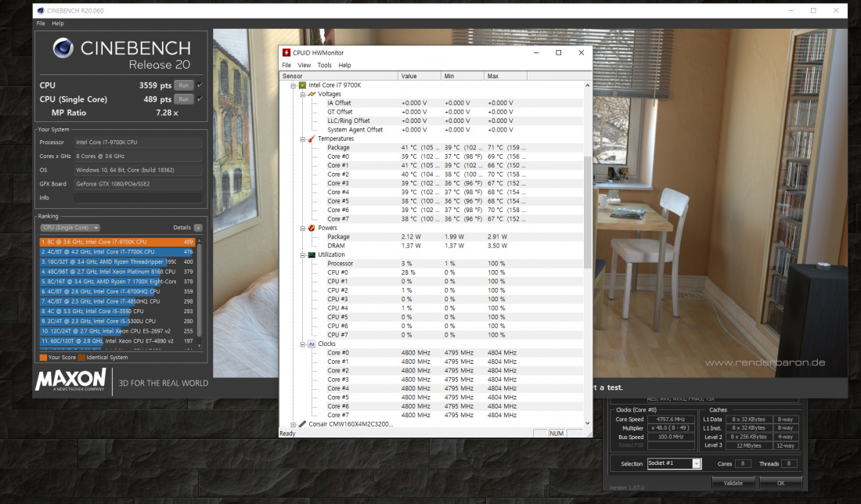Click the MAXON logo in Cinebench

coord(70,380)
